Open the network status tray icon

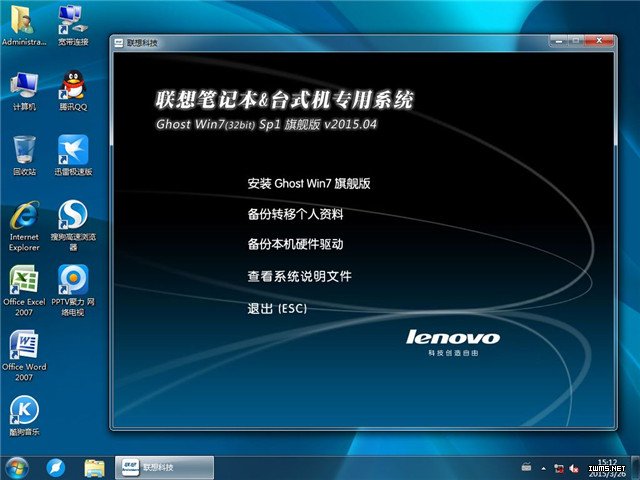(559, 469)
